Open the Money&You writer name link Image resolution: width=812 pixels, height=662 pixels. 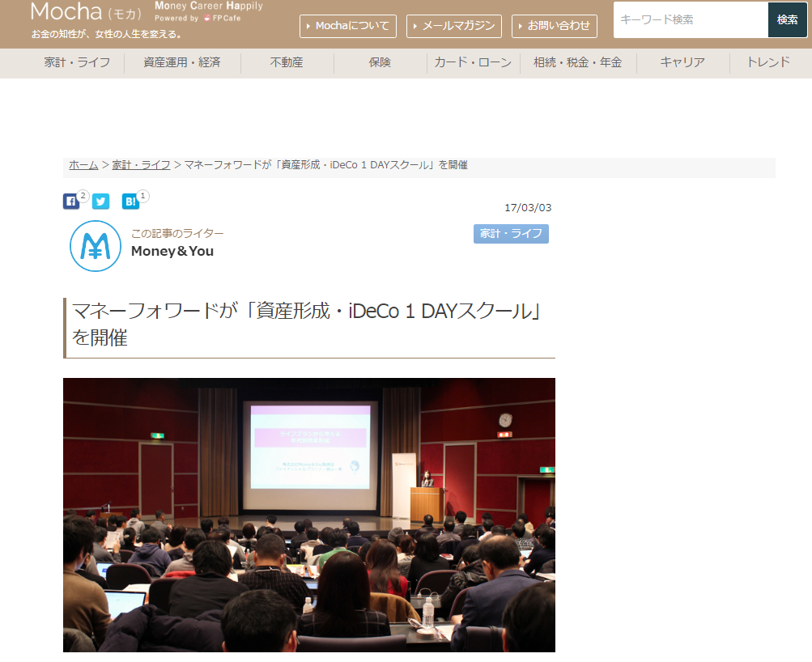pyautogui.click(x=172, y=251)
